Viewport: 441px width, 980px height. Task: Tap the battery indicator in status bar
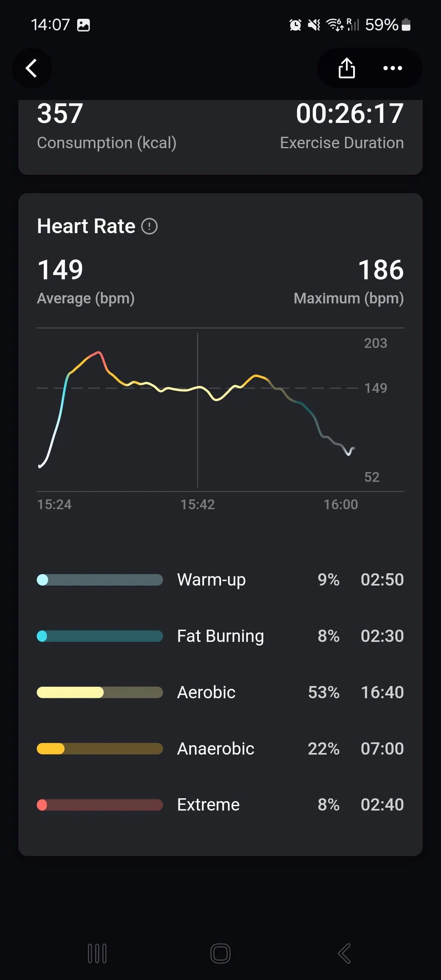coord(406,25)
